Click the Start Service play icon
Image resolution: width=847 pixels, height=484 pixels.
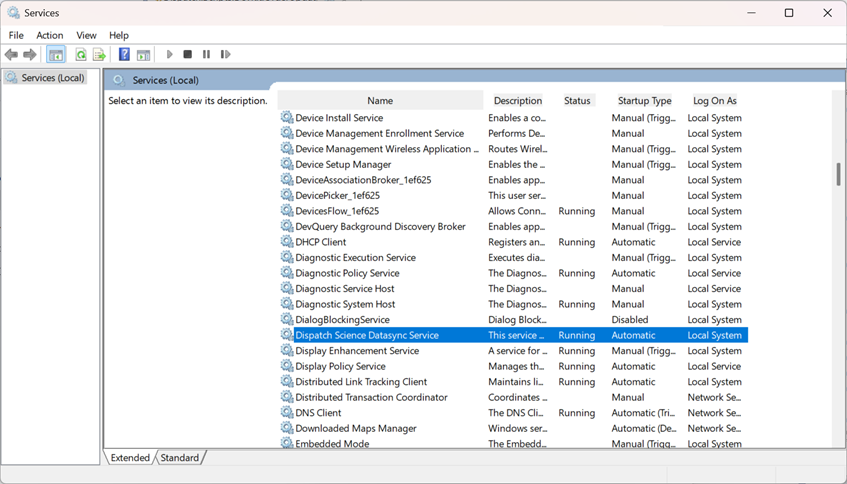pos(170,54)
